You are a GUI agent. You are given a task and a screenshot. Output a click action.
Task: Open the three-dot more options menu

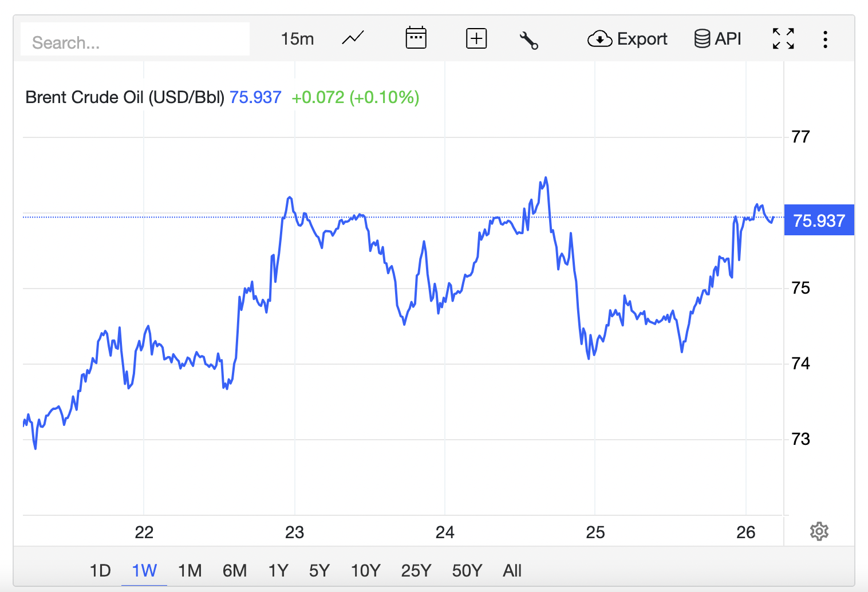[825, 39]
